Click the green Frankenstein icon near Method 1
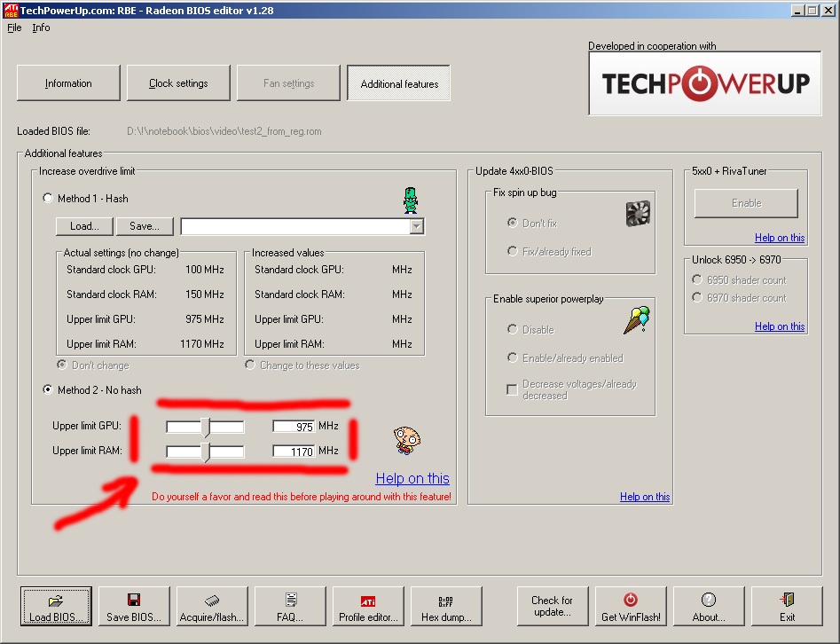 (x=411, y=200)
